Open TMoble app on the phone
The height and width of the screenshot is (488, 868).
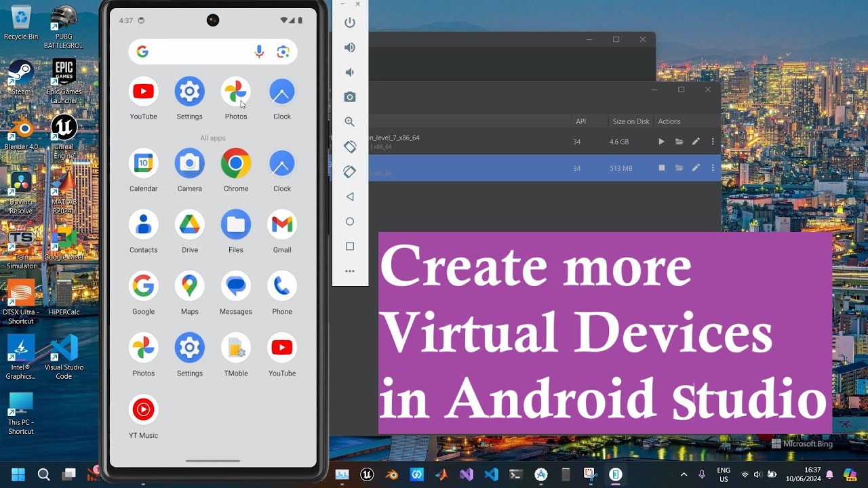(x=236, y=354)
